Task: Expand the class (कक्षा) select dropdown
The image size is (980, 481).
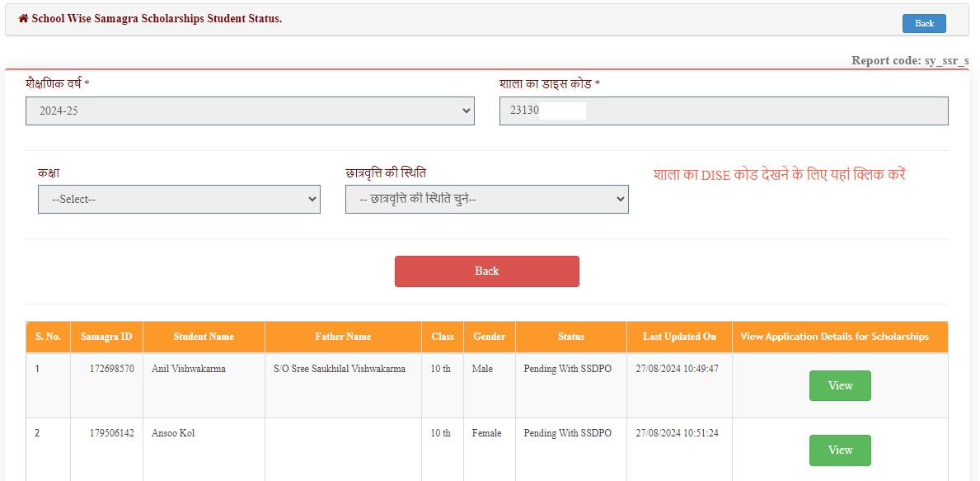Action: (179, 200)
